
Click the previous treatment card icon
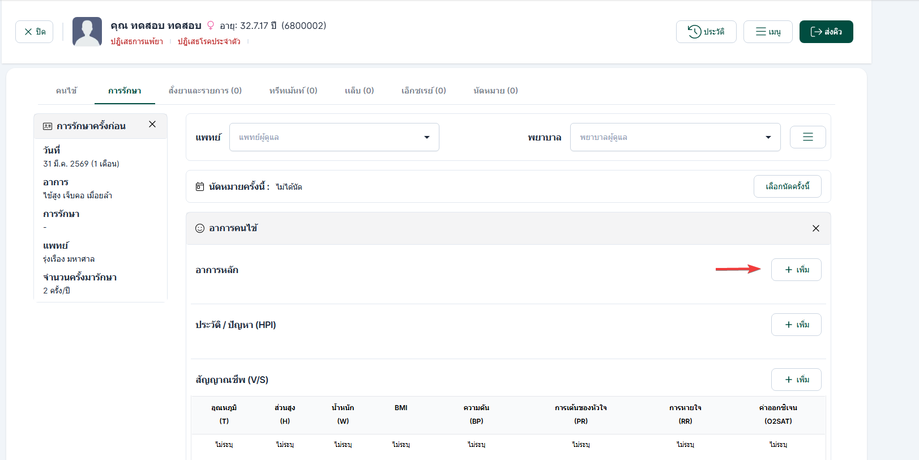tap(47, 126)
